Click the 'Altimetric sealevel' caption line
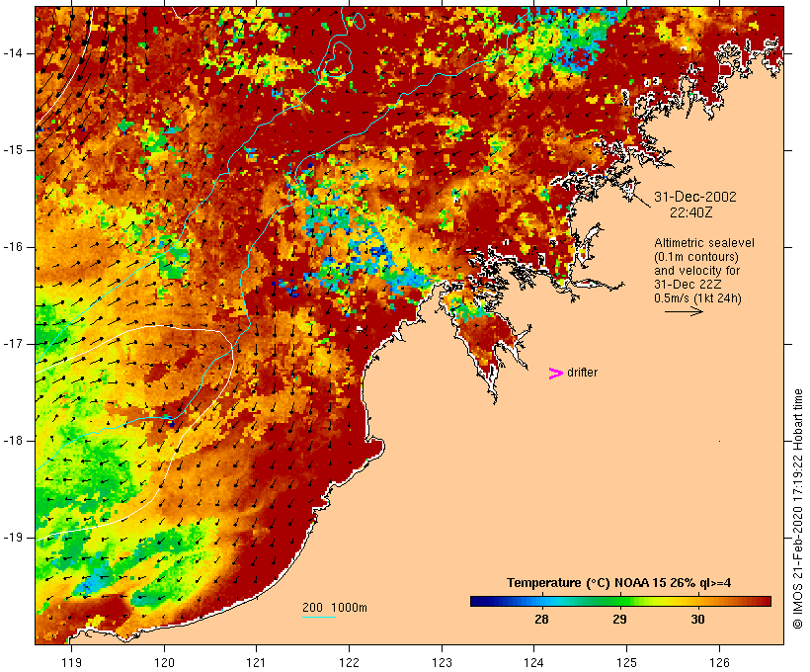 703,242
